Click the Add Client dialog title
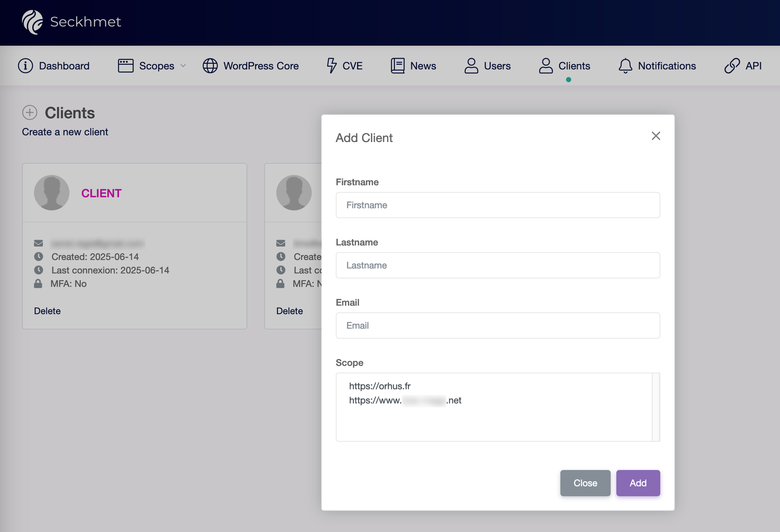The height and width of the screenshot is (532, 780). pos(364,138)
